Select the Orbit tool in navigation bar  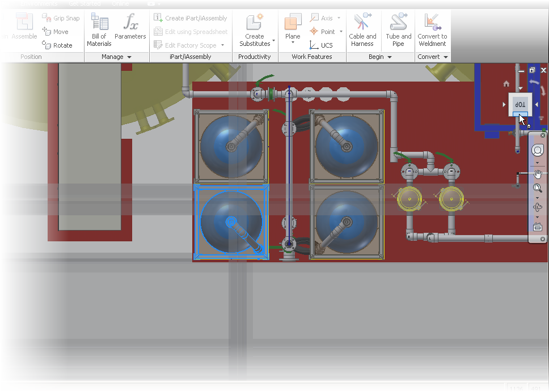[538, 207]
